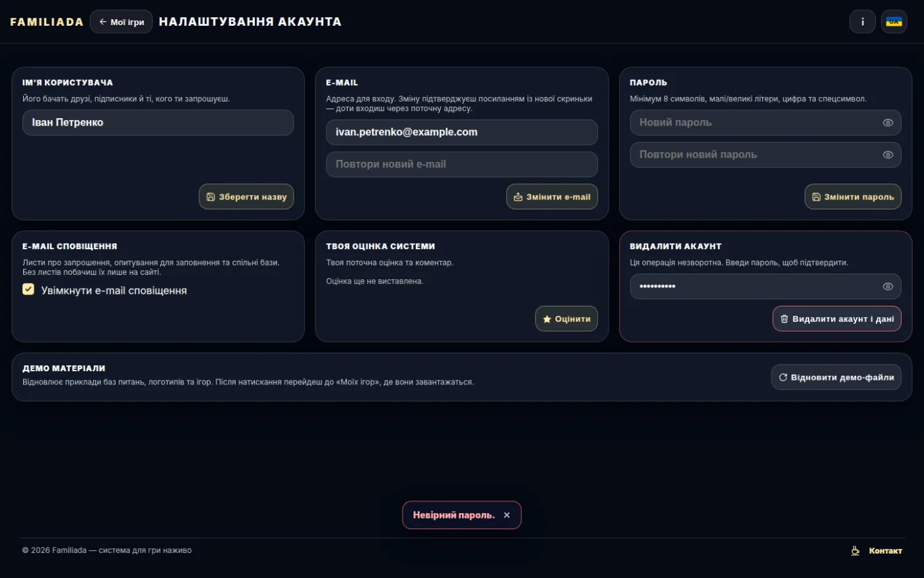
Task: Focus the username field 'Іван Петренко'
Action: click(158, 122)
